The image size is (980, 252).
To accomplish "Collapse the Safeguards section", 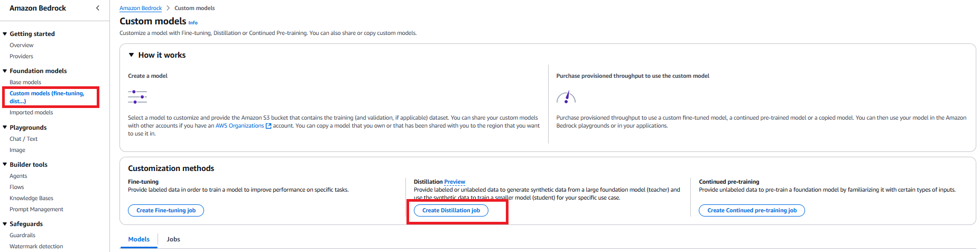I will [5, 223].
